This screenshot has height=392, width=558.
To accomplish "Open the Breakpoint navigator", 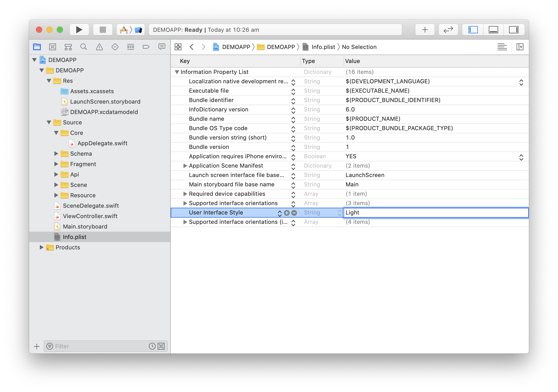I will tap(146, 47).
